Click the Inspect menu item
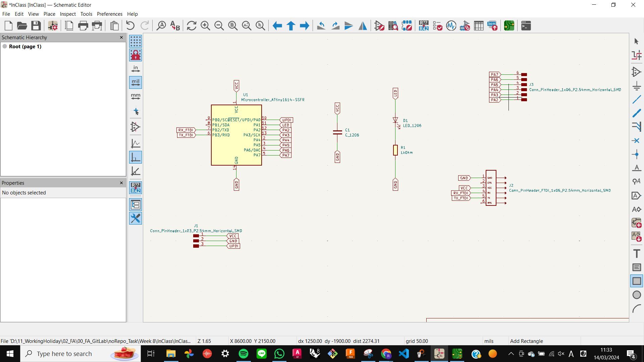Image resolution: width=644 pixels, height=362 pixels. click(x=68, y=13)
